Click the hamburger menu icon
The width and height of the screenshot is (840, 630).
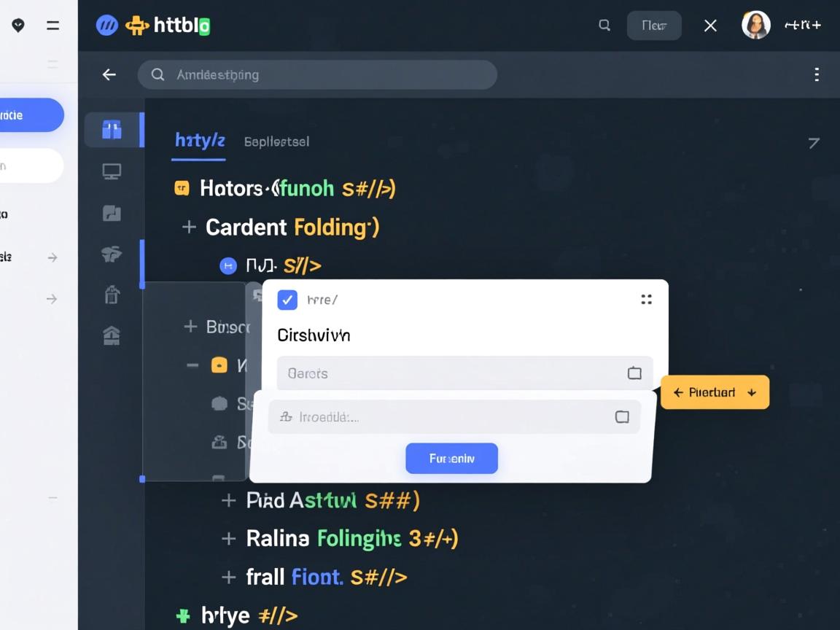[52, 26]
